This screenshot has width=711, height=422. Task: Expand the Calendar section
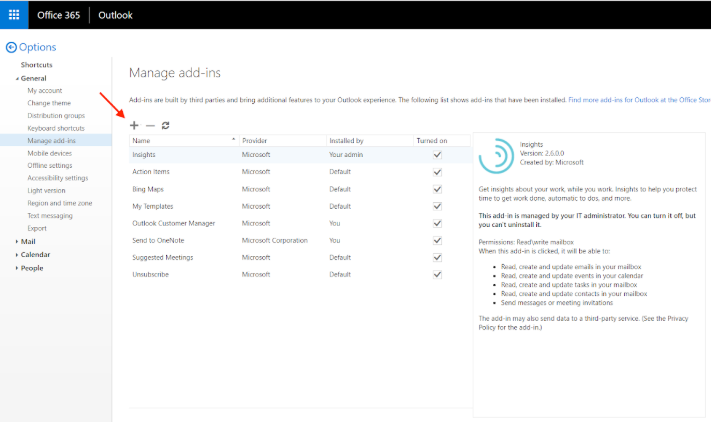tap(17, 255)
